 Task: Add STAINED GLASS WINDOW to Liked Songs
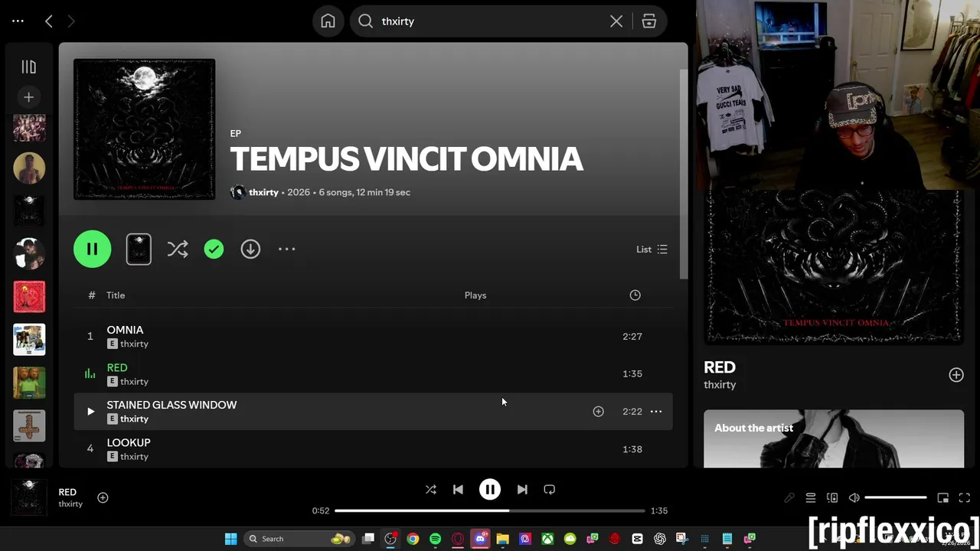point(598,412)
